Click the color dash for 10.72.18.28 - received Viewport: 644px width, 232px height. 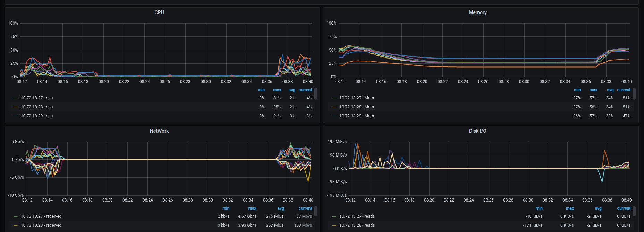[x=16, y=225]
